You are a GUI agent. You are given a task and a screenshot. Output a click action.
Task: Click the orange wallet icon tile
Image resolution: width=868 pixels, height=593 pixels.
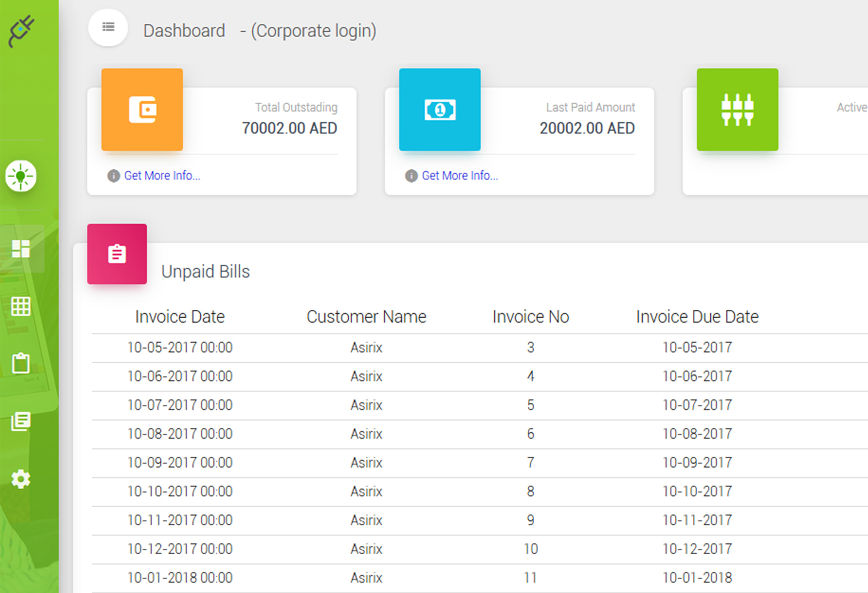(142, 109)
